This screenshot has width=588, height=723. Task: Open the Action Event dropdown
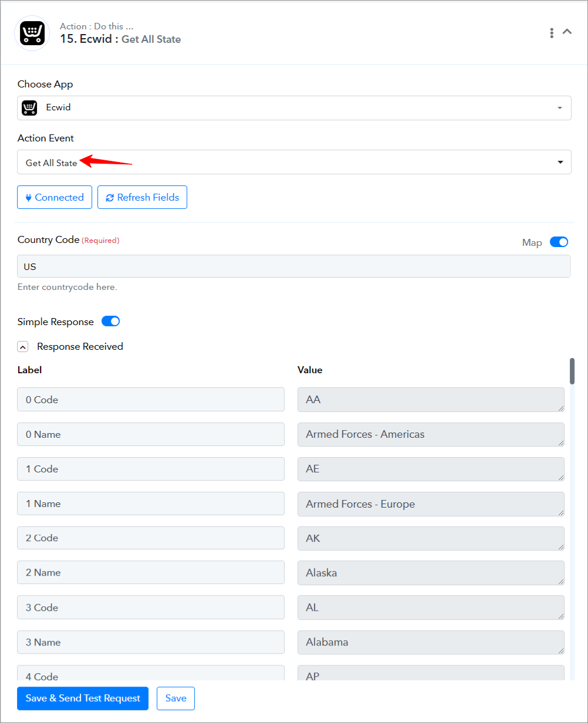[x=294, y=162]
